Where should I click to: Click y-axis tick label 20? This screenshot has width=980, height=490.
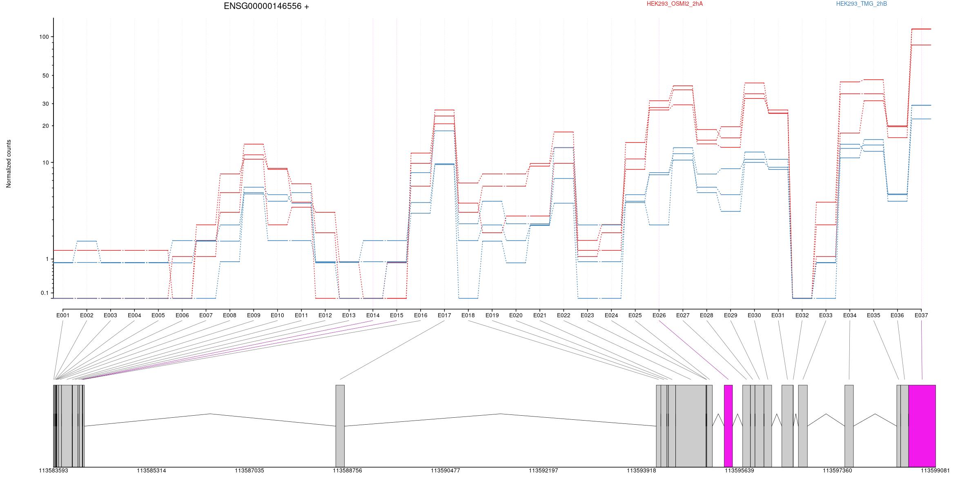45,126
